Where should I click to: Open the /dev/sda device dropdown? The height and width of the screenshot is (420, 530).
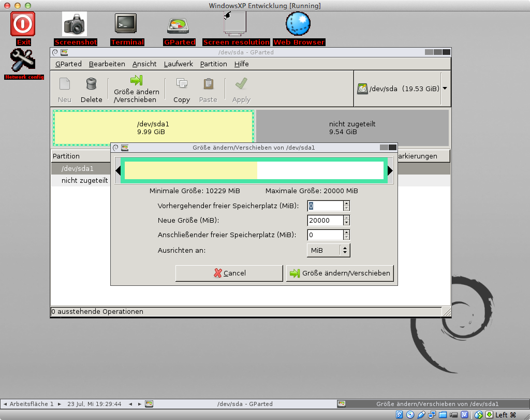click(x=445, y=89)
